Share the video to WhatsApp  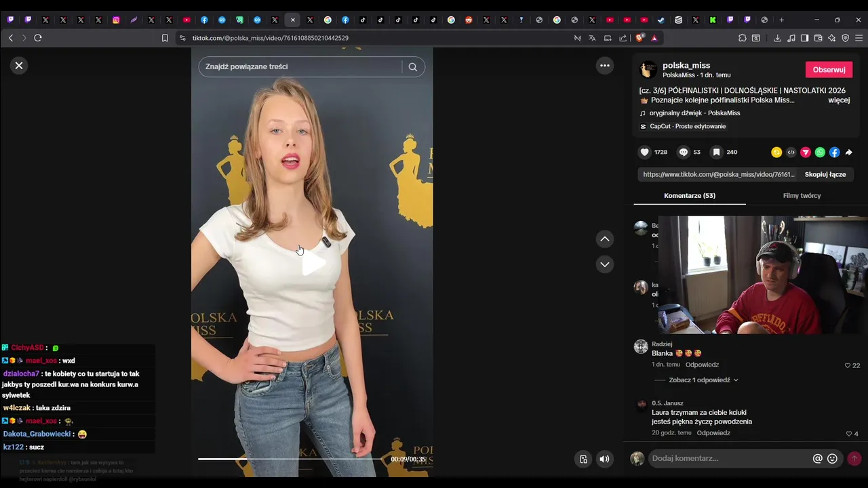click(820, 152)
